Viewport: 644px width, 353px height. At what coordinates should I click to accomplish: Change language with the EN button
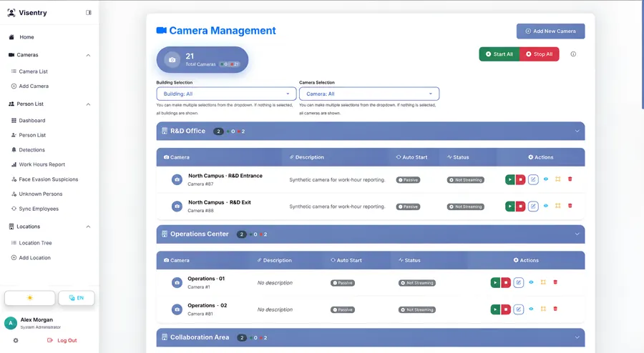[77, 298]
